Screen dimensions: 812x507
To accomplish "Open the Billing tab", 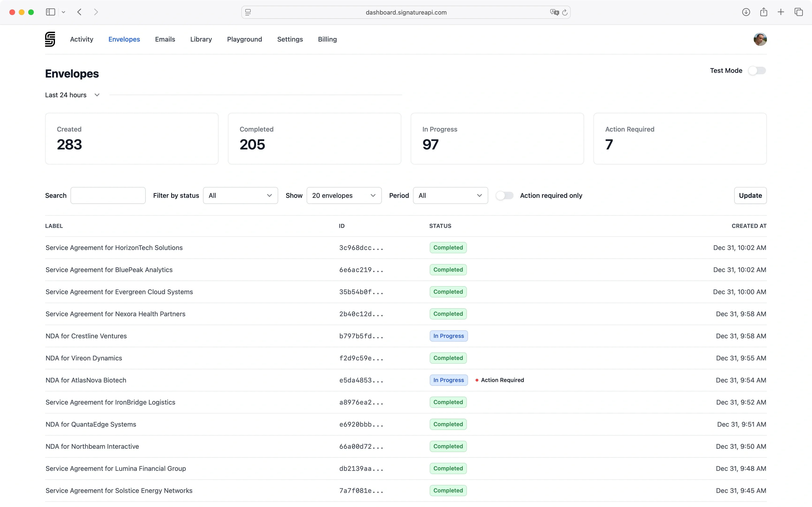I will click(327, 39).
